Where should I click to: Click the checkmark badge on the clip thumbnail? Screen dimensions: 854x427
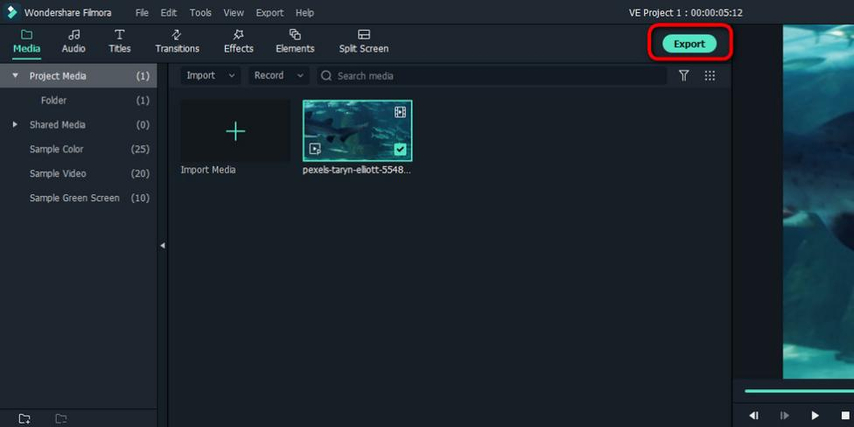coord(400,149)
